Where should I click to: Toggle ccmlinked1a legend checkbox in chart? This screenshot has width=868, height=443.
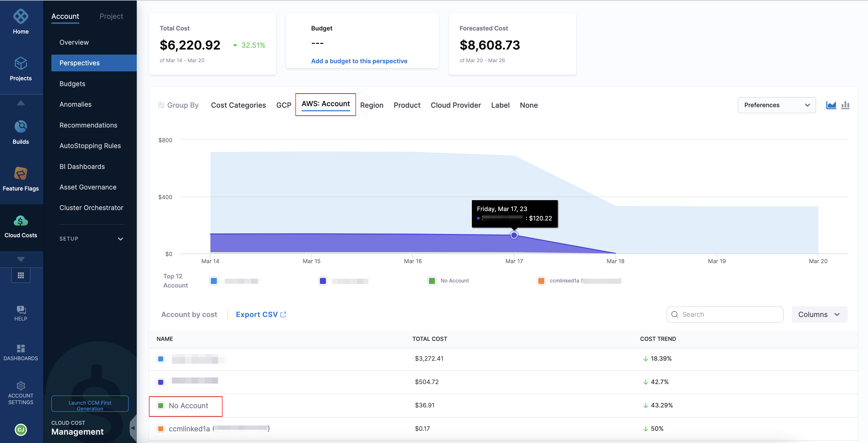coord(541,281)
